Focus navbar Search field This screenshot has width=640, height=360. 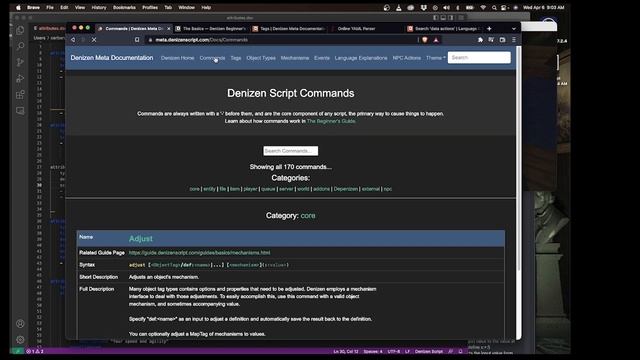[x=479, y=58]
